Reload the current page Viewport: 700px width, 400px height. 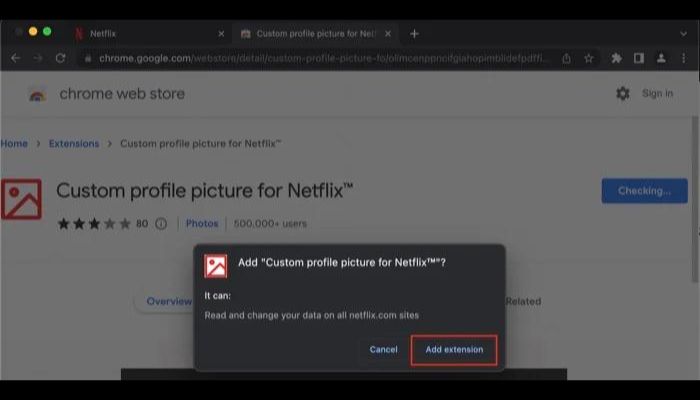coord(61,58)
